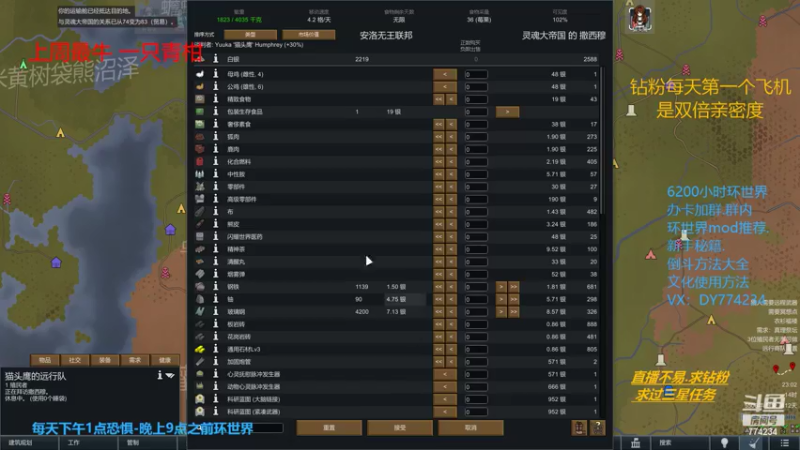Sell one 包装生存食品 with the right arrow
The width and height of the screenshot is (800, 450).
click(x=507, y=112)
